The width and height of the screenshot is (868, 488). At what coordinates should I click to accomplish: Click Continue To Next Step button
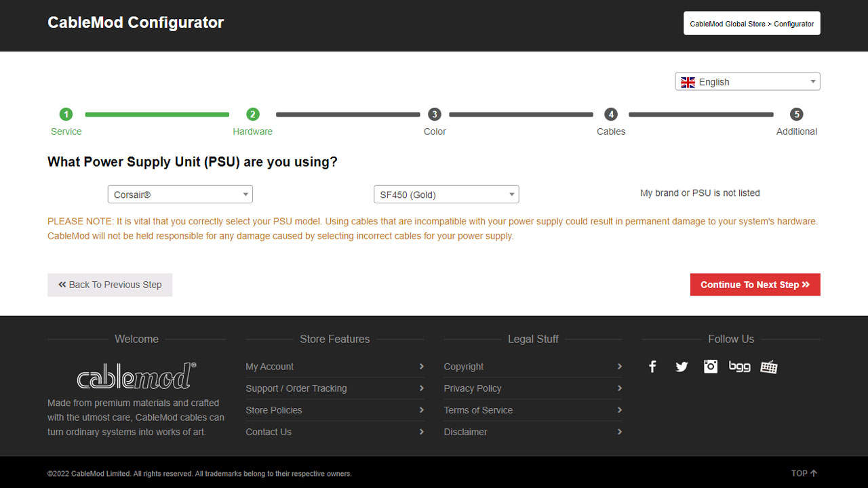coord(755,285)
